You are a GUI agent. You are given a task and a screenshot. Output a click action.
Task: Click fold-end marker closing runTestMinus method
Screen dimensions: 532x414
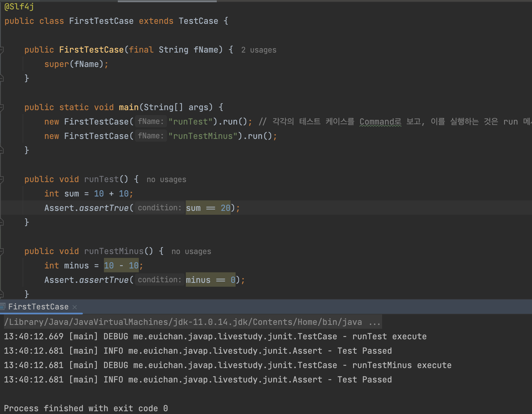1,294
